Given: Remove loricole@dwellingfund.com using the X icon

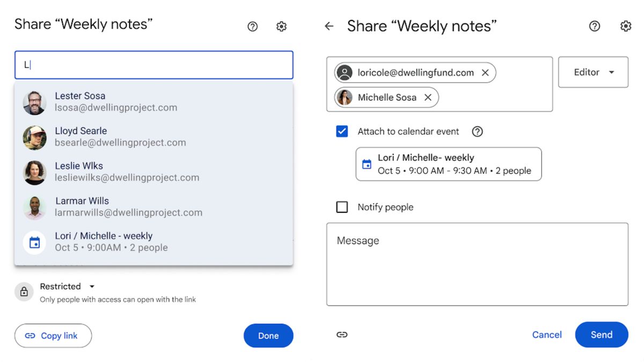Looking at the screenshot, I should (486, 72).
